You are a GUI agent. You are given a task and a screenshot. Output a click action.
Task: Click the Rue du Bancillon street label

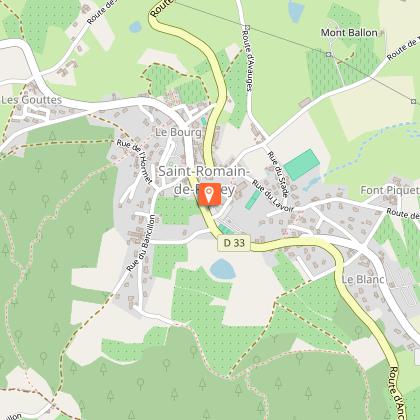click(x=141, y=243)
